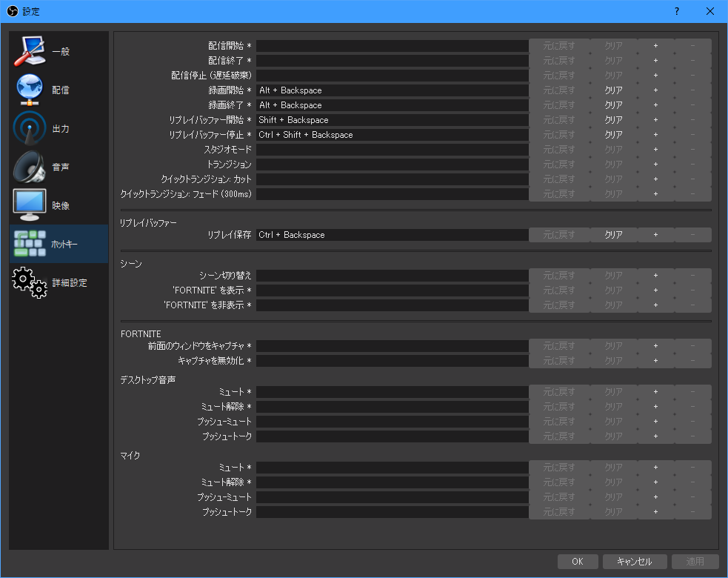Add another hotkey with + for リプレイバッファー停止
Viewport: 728px width, 578px height.
(x=655, y=135)
